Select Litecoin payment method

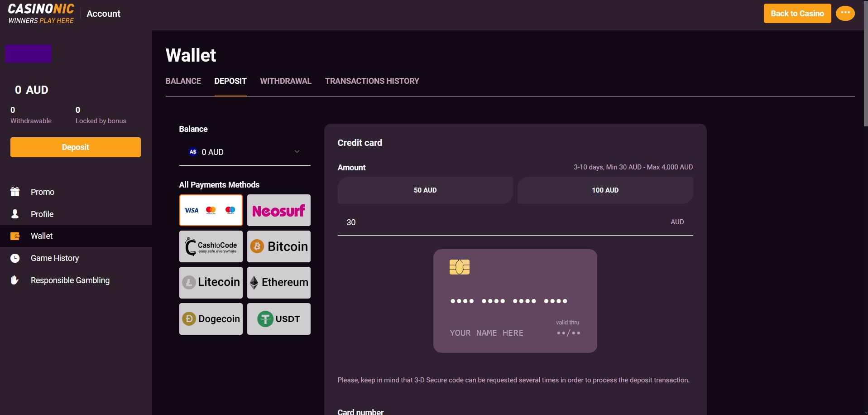(211, 283)
